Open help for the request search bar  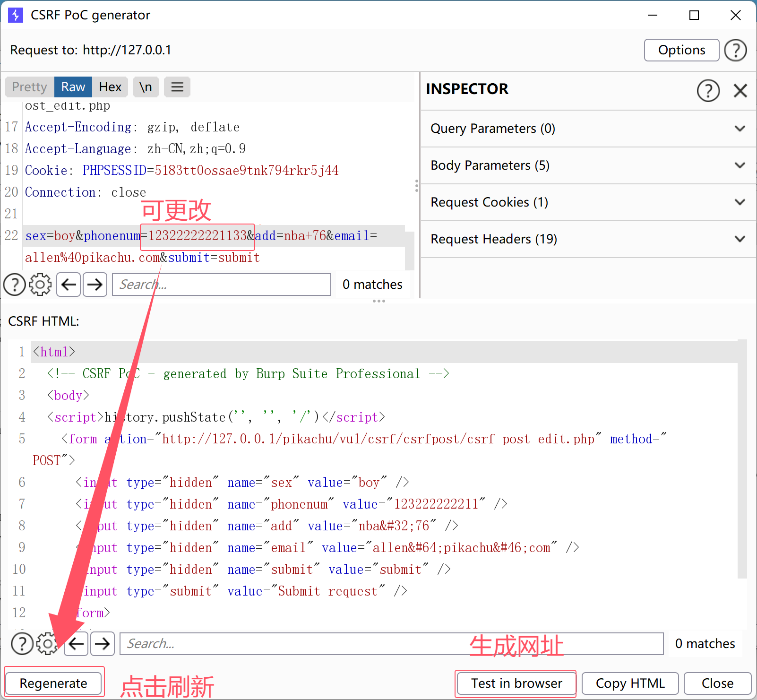(x=15, y=285)
